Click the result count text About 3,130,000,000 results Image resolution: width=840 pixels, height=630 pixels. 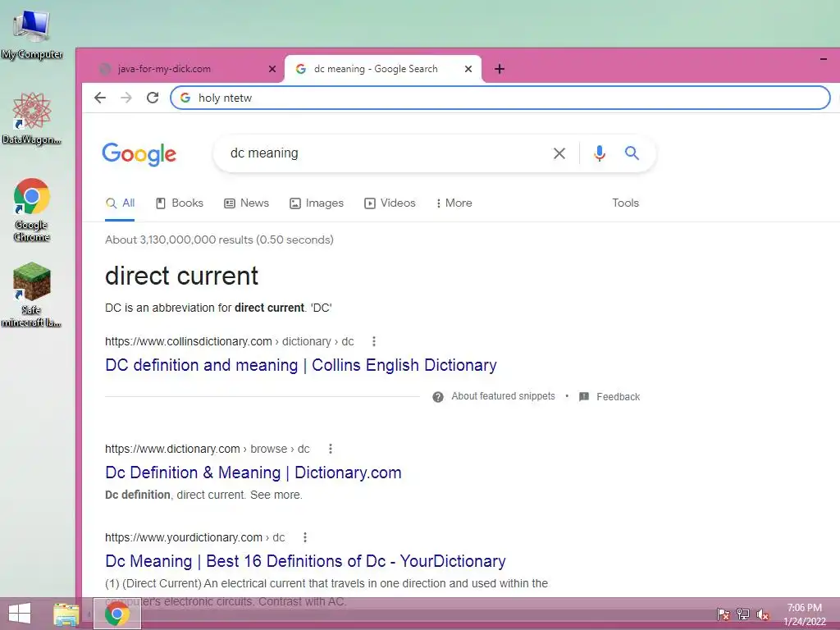click(219, 240)
